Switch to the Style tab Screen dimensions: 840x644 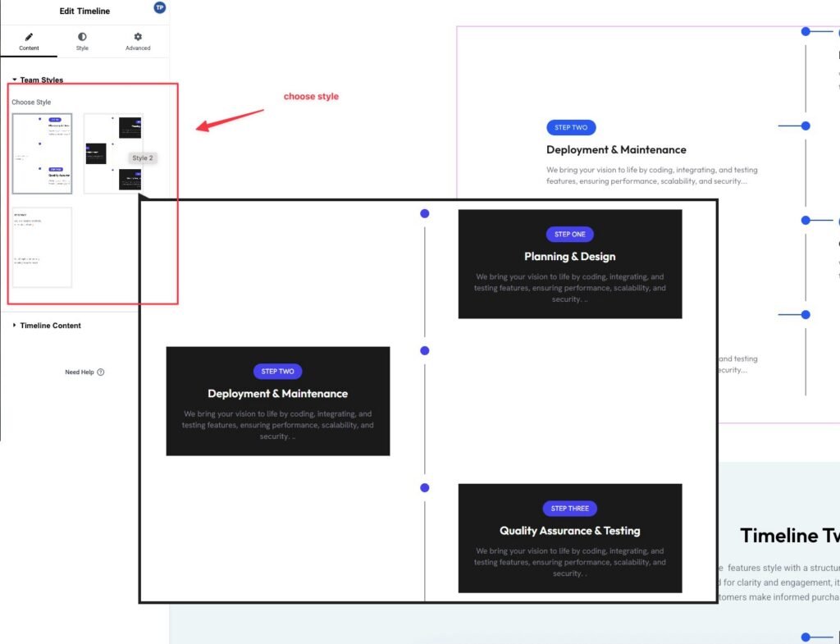[82, 42]
